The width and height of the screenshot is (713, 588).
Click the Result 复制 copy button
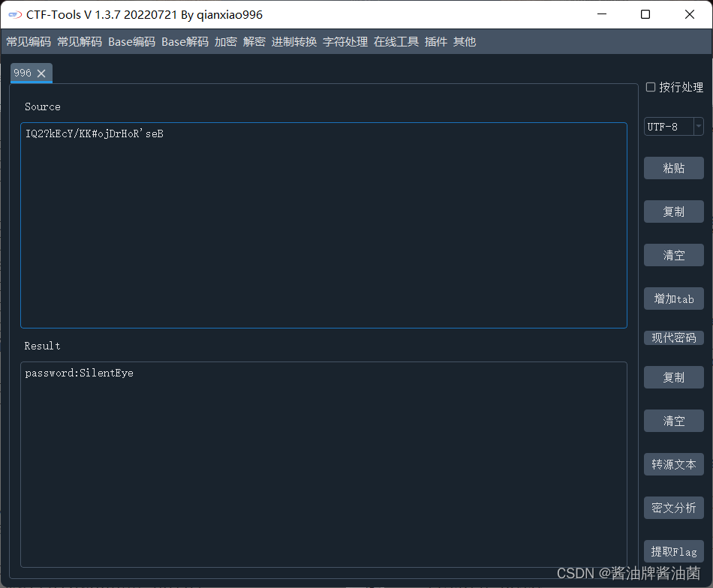(x=674, y=377)
